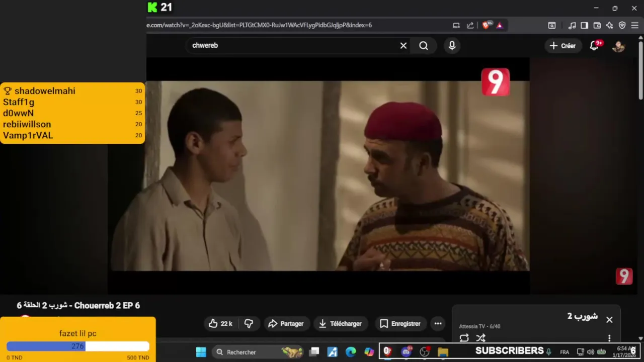Viewport: 644px width, 362px height.
Task: Like the video with 22 k
Action: pos(220,324)
